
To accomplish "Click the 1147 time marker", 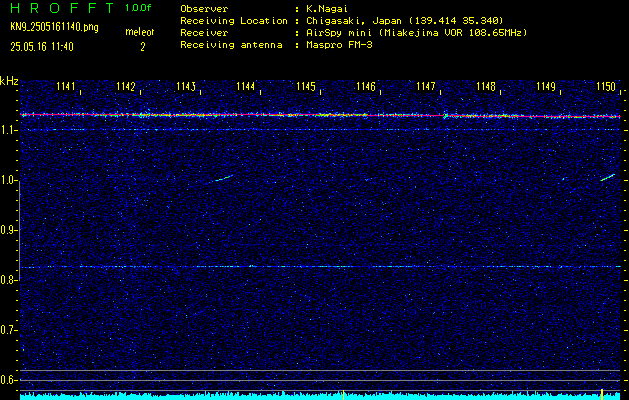I will tap(426, 87).
